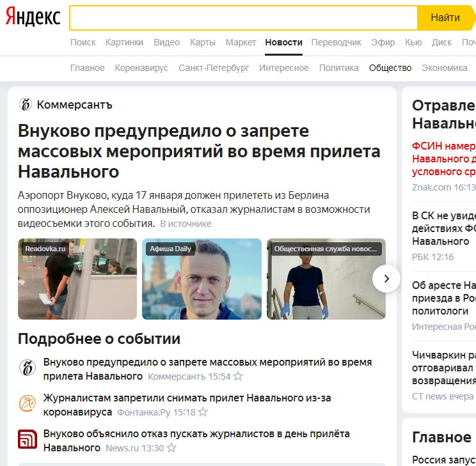The image size is (476, 466).
Task: Click the В источнике link
Action: 186,224
